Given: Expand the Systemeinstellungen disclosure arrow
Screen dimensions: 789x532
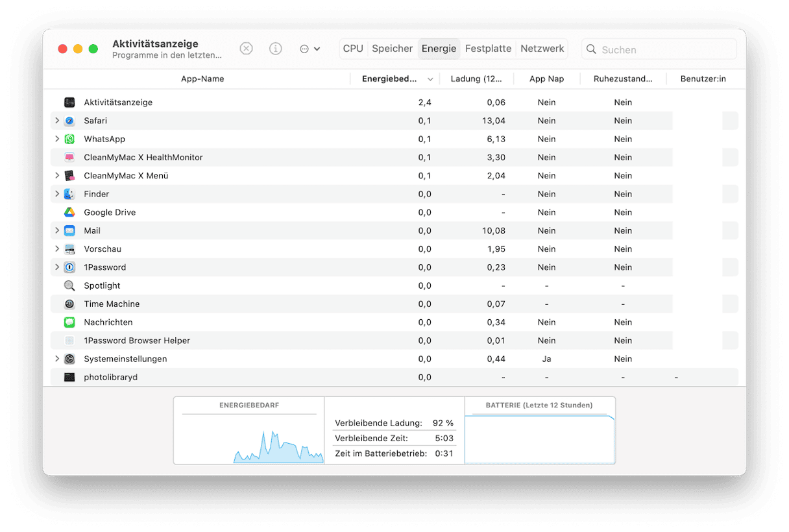Looking at the screenshot, I should [x=57, y=359].
